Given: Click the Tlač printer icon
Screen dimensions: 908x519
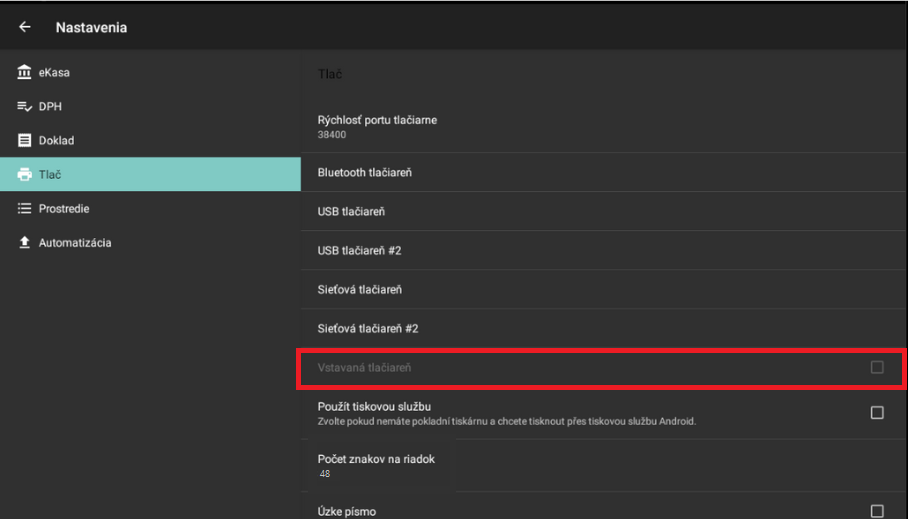Looking at the screenshot, I should click(x=25, y=175).
